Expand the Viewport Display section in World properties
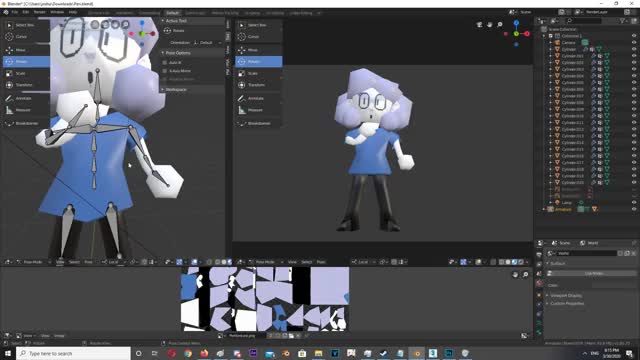Screen dimensions: 640x360 565,296
